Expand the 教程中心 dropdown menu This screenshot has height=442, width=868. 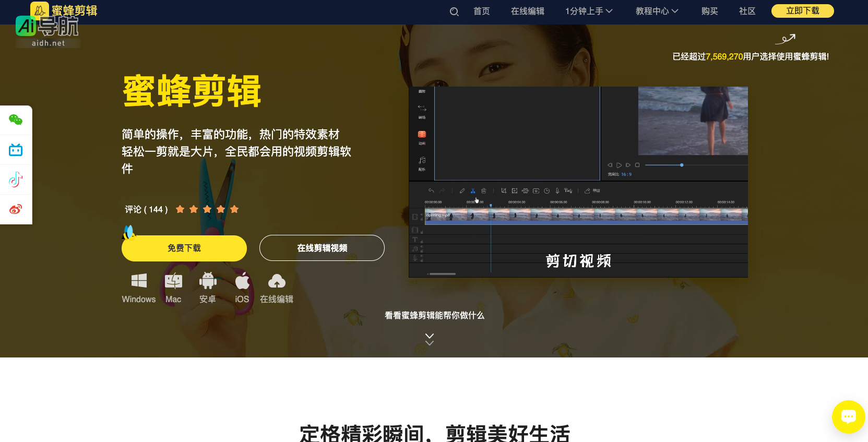tap(657, 11)
